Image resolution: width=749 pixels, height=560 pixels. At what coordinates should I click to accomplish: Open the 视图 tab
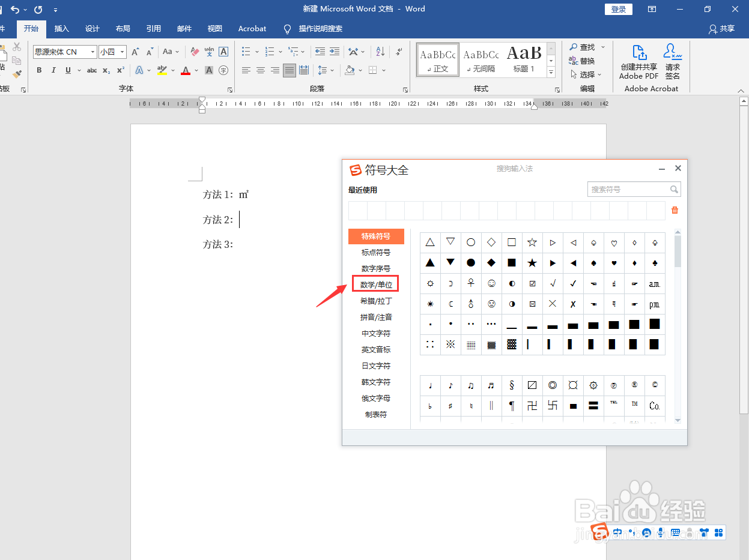(x=215, y=29)
